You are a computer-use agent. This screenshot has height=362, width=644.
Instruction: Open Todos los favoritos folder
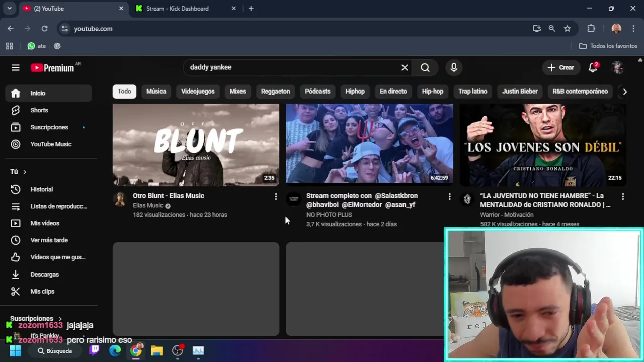coord(608,46)
